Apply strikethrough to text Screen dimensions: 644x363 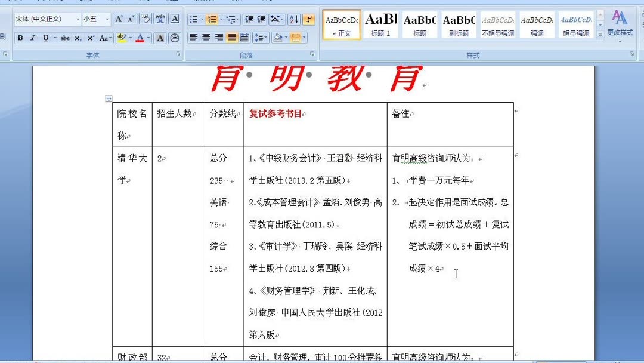click(66, 38)
